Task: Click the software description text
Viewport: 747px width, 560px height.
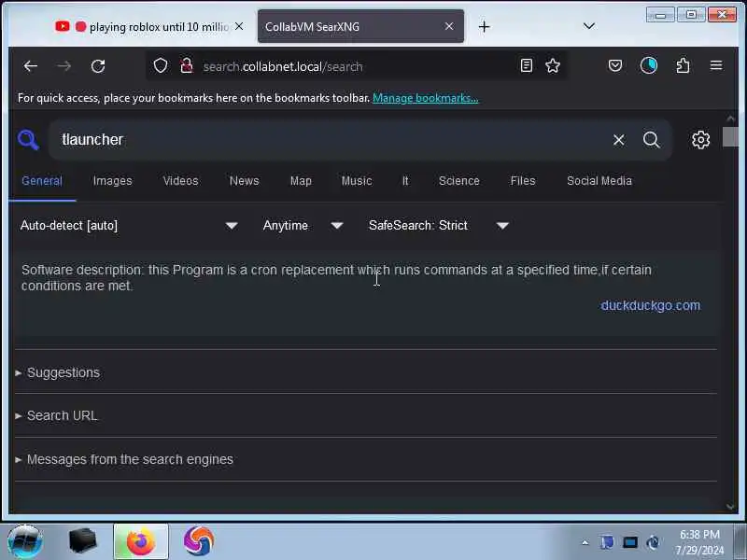Action: pos(336,277)
